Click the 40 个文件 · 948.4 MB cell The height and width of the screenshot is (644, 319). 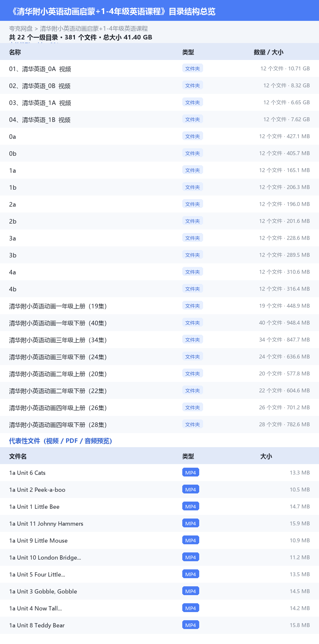point(284,323)
